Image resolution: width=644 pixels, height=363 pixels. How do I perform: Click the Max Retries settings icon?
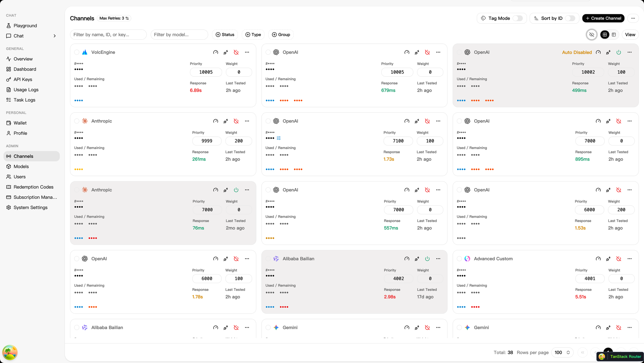(127, 18)
